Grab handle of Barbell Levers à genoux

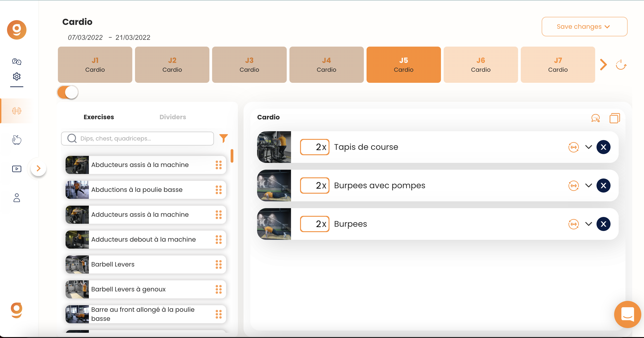click(219, 289)
